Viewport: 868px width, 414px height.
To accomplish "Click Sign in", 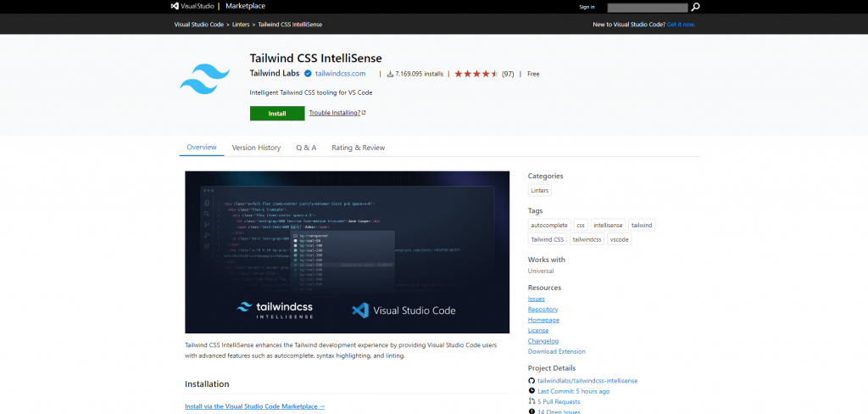I will [x=587, y=7].
